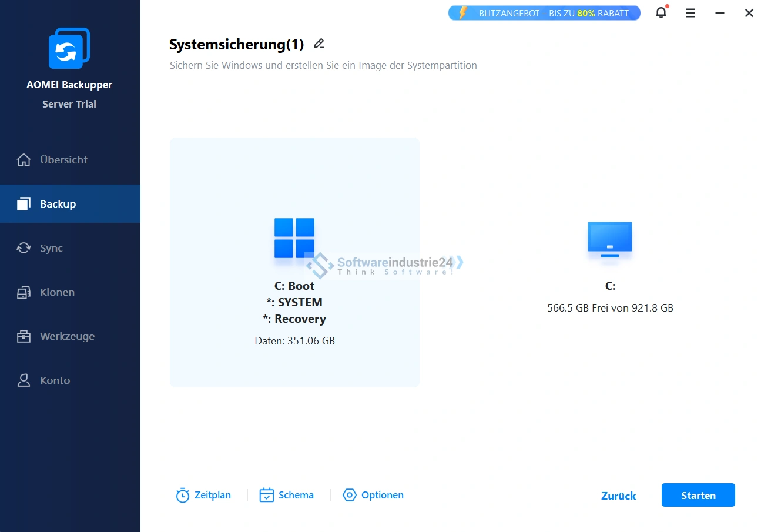Click the Blitzangebot 80% Rabatt banner

(544, 13)
